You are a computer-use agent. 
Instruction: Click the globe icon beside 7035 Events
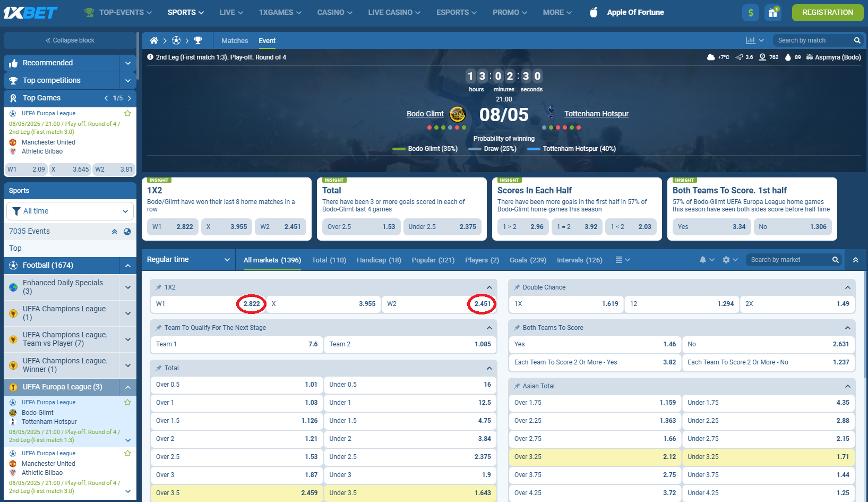127,231
